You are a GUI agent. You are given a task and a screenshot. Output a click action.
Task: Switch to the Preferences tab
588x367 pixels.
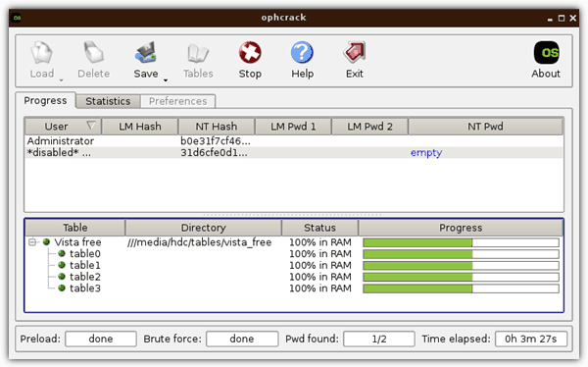click(x=177, y=101)
